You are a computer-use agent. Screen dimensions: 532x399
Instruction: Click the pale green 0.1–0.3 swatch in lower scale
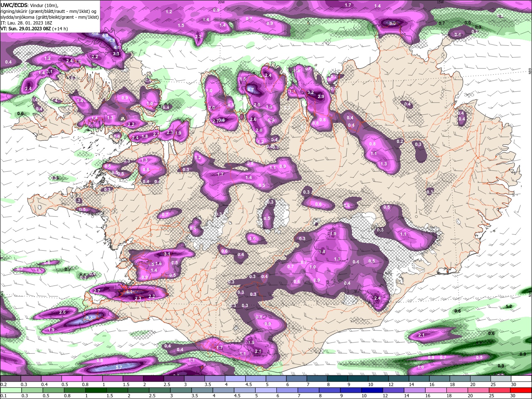click(10, 390)
